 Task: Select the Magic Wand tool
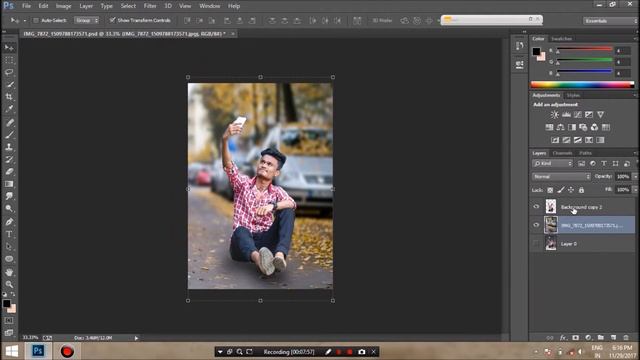point(9,84)
